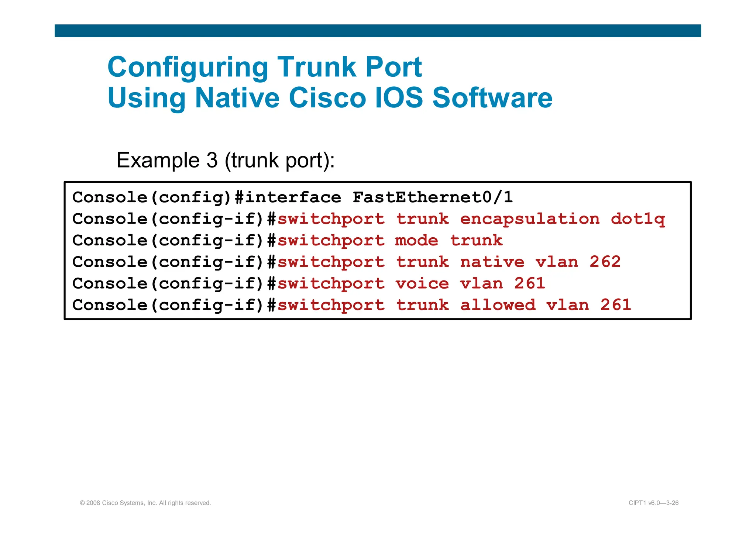This screenshot has width=756, height=534.
Task: Click the slide title 'Configuring Trunk Port'
Action: (265, 68)
